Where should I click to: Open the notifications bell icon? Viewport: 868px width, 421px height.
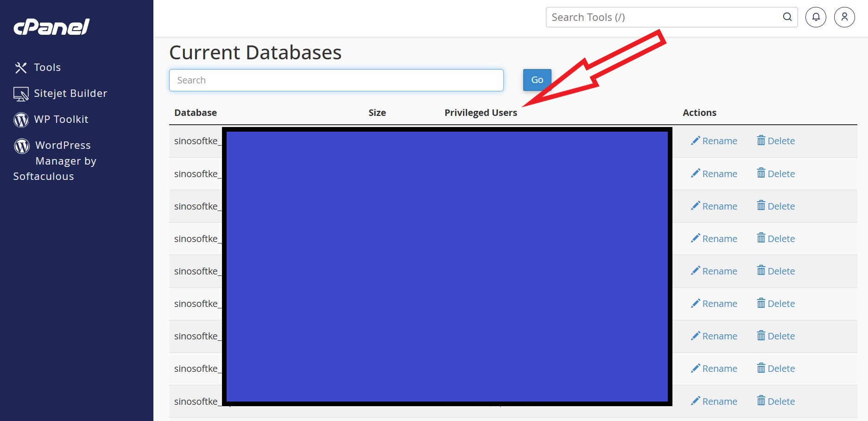point(816,17)
